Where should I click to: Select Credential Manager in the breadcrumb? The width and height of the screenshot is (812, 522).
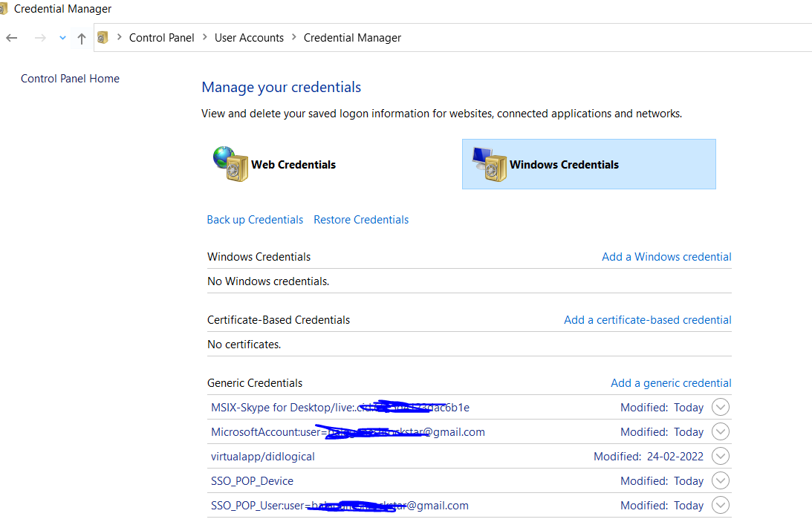[x=352, y=38]
